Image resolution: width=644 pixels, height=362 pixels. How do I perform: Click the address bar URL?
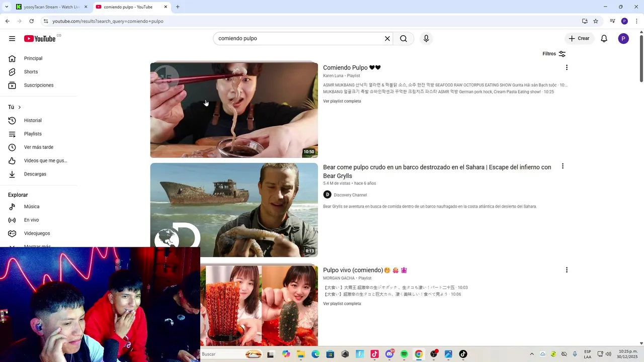[x=108, y=22]
